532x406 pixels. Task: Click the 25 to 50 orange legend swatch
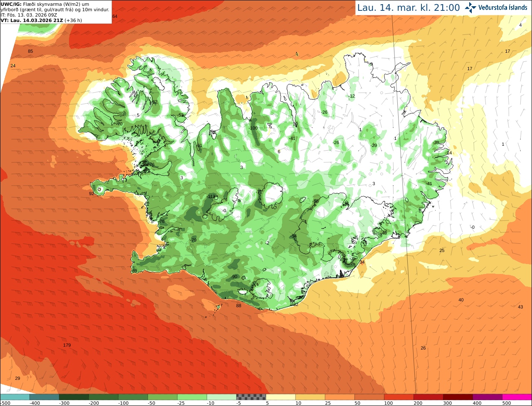340,397
